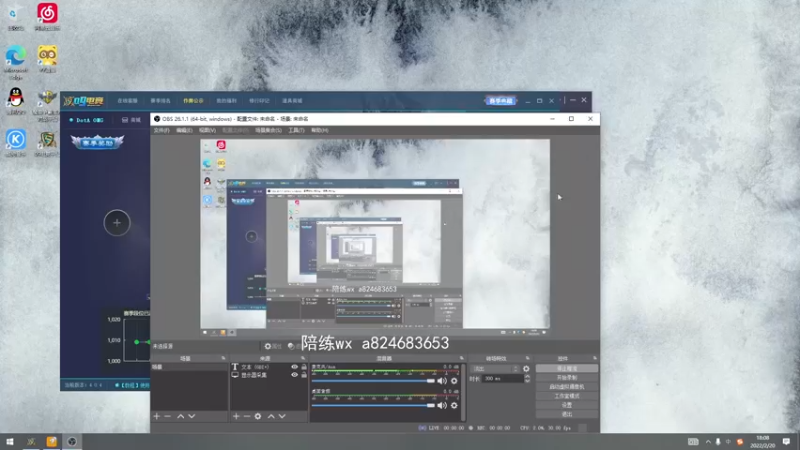
Task: Move source up in the sources panel
Action: (271, 416)
